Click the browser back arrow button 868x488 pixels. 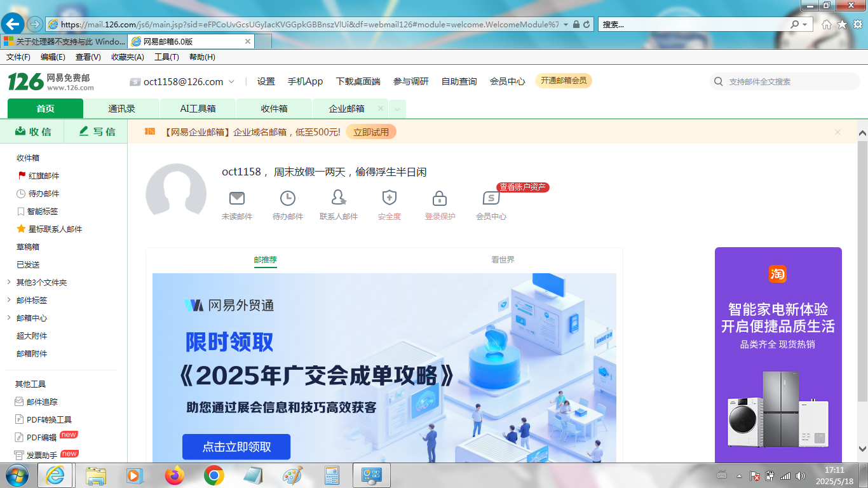pos(13,24)
